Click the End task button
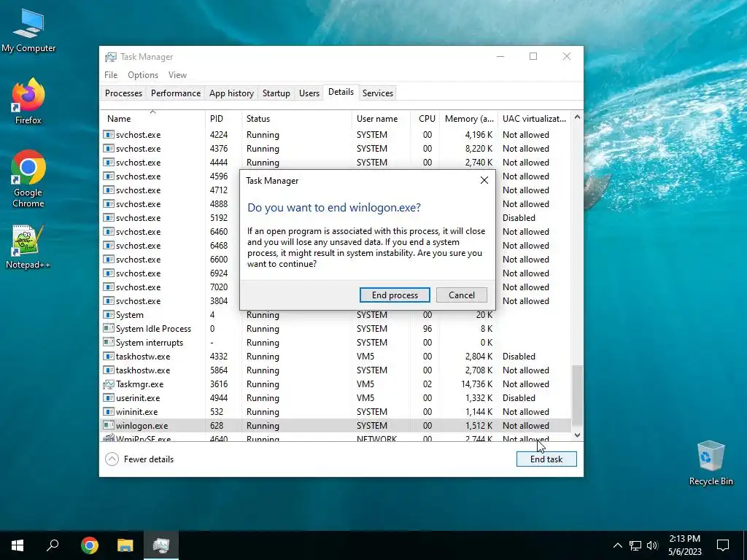The width and height of the screenshot is (747, 560). (x=546, y=459)
